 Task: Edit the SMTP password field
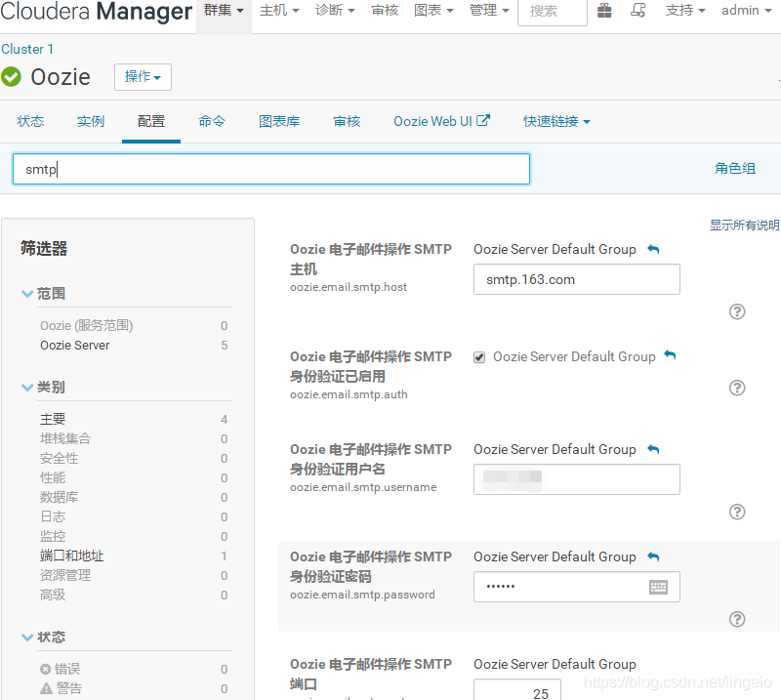coord(576,587)
